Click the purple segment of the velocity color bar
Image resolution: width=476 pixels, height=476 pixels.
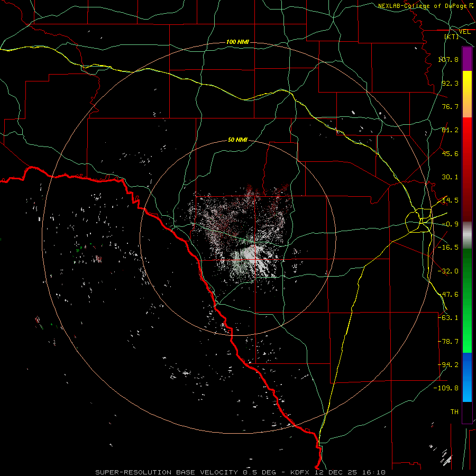click(467, 59)
